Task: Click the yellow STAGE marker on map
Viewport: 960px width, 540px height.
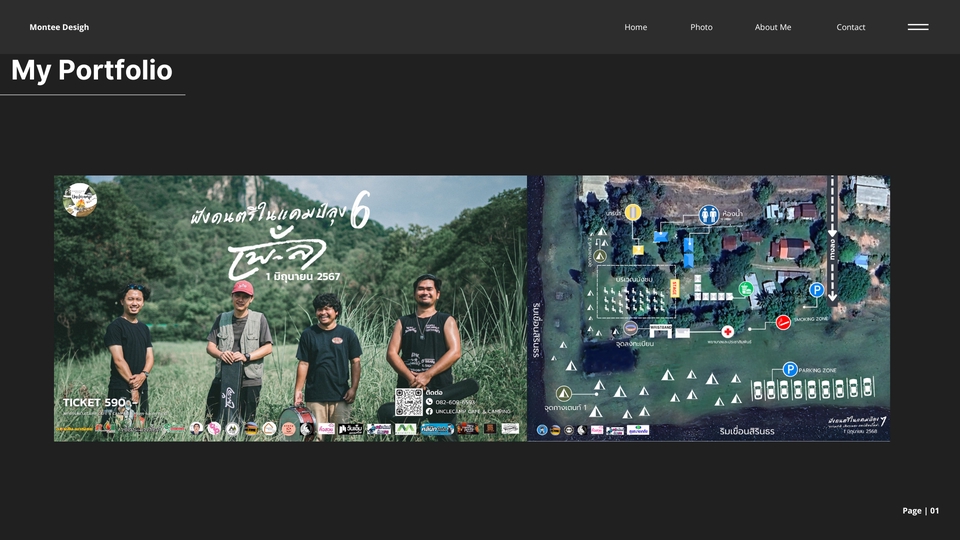Action: pyautogui.click(x=675, y=288)
